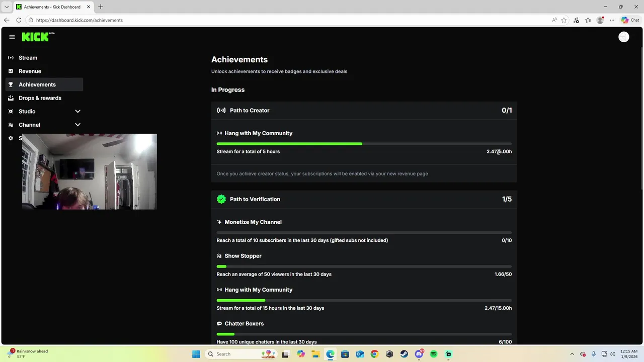This screenshot has width=644, height=362.
Task: Expand the Channel chevron
Action: 77,125
